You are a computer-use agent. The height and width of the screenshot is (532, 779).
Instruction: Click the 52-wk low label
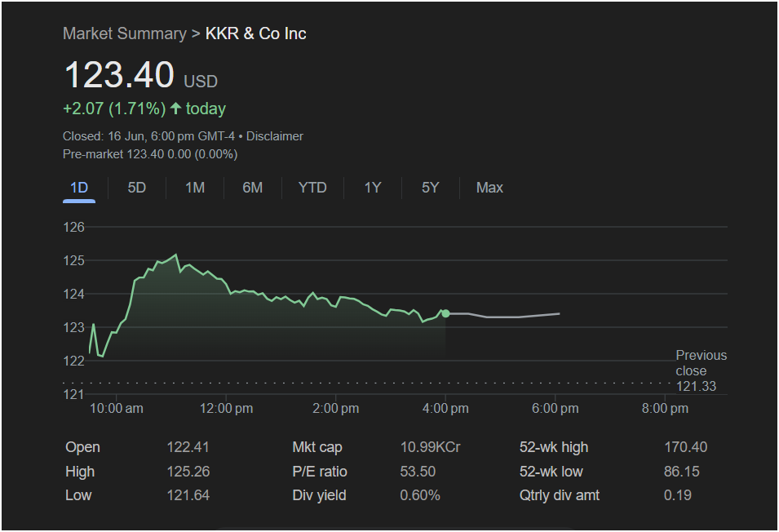pyautogui.click(x=551, y=472)
